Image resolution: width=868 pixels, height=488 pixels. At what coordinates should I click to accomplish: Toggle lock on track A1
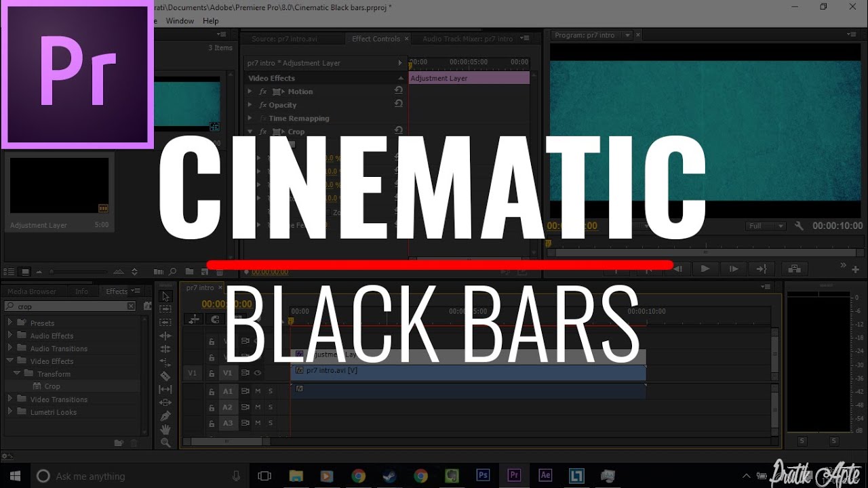click(x=212, y=391)
